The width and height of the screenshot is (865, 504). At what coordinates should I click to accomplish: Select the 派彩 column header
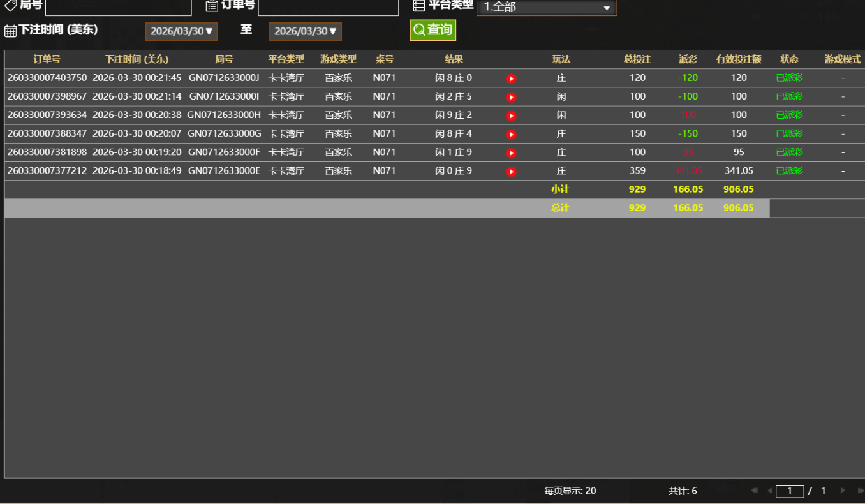(x=688, y=59)
